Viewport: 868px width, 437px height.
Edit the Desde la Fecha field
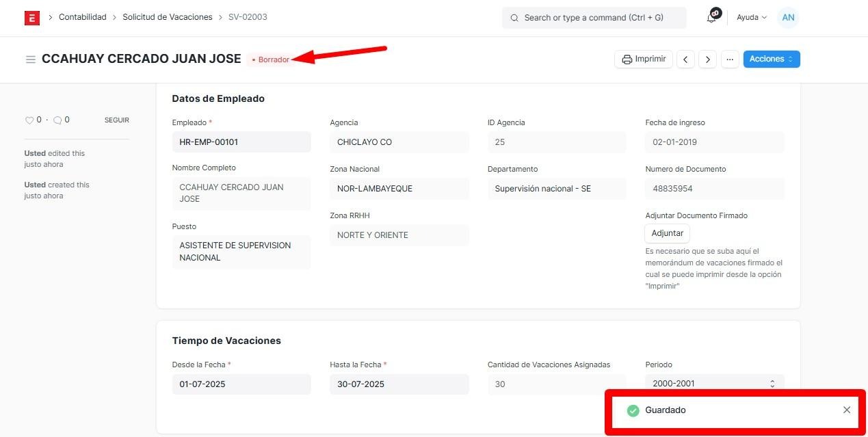tap(241, 384)
